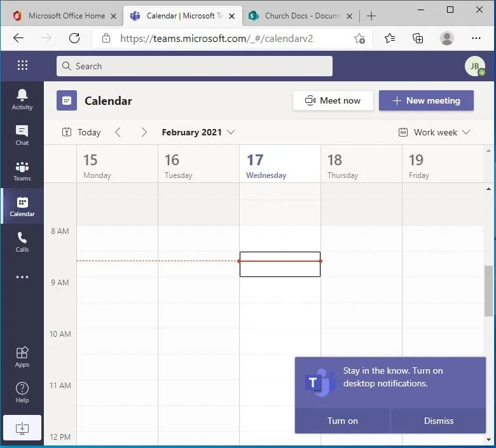Screen dimensions: 496x448
Task: Turn on desktop notifications
Action: [343, 421]
